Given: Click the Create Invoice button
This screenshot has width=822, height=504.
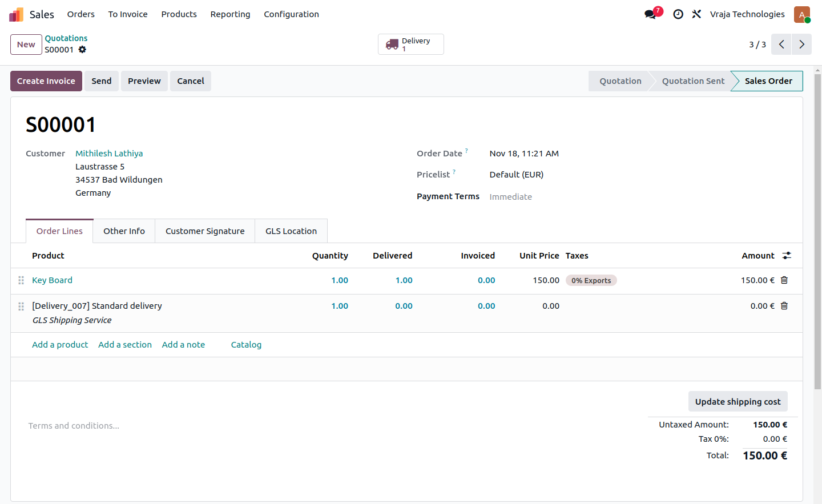Looking at the screenshot, I should [x=46, y=81].
